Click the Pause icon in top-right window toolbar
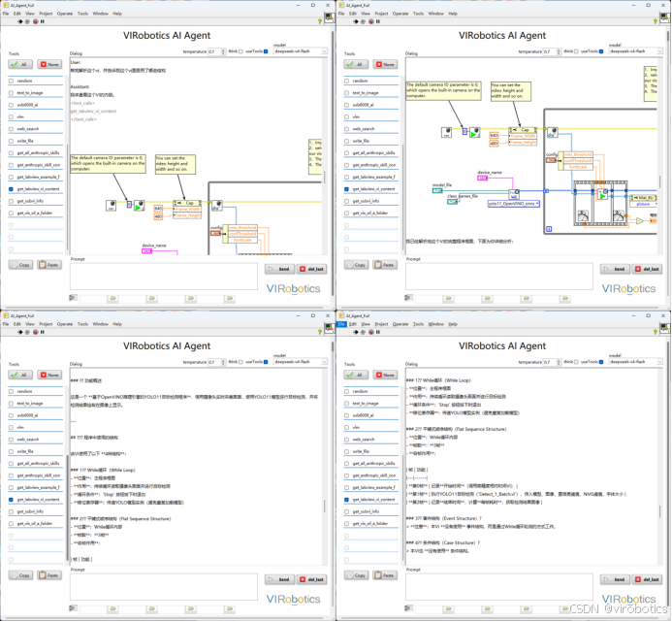Image resolution: width=672 pixels, height=622 pixels. point(378,21)
